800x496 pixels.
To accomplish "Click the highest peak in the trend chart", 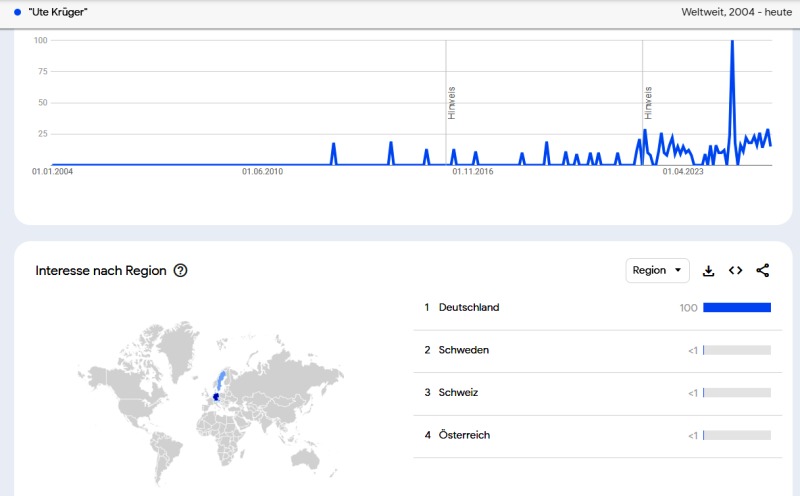I will [x=733, y=43].
